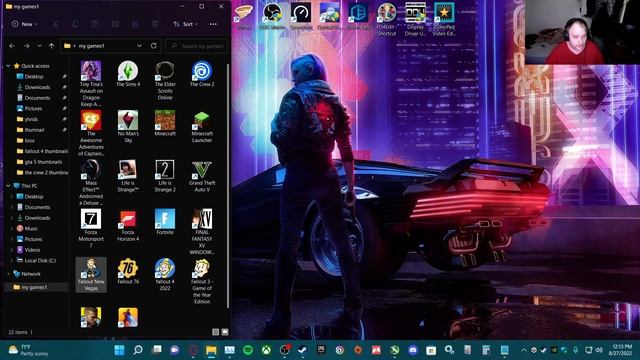Open the fallout 4 thumbnails folder

41,151
